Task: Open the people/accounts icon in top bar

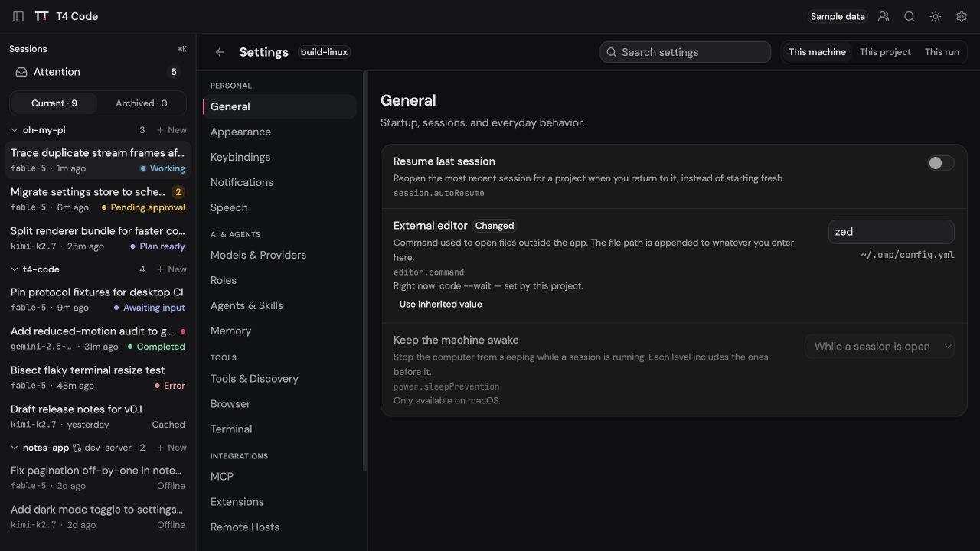Action: pyautogui.click(x=884, y=16)
